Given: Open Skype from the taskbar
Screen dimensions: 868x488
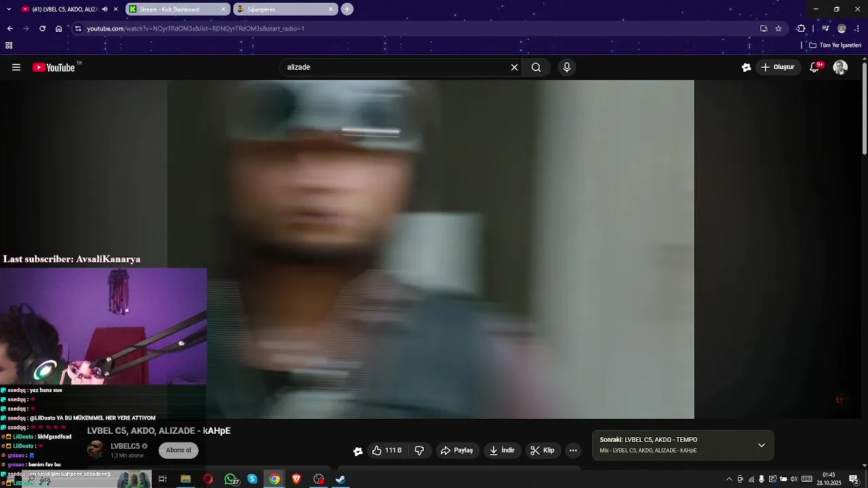Looking at the screenshot, I should pyautogui.click(x=252, y=479).
